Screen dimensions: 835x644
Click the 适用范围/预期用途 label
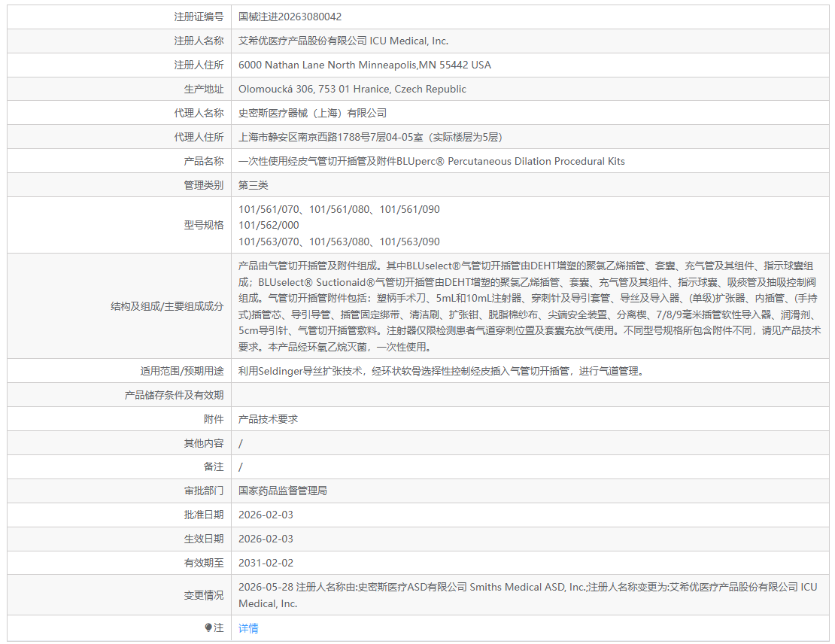[x=182, y=371]
